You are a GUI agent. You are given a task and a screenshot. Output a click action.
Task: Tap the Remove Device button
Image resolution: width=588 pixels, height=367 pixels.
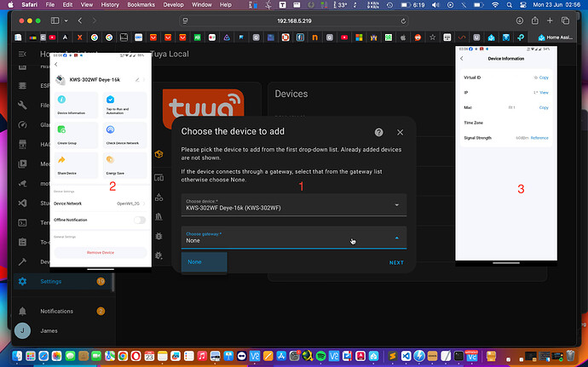point(101,253)
